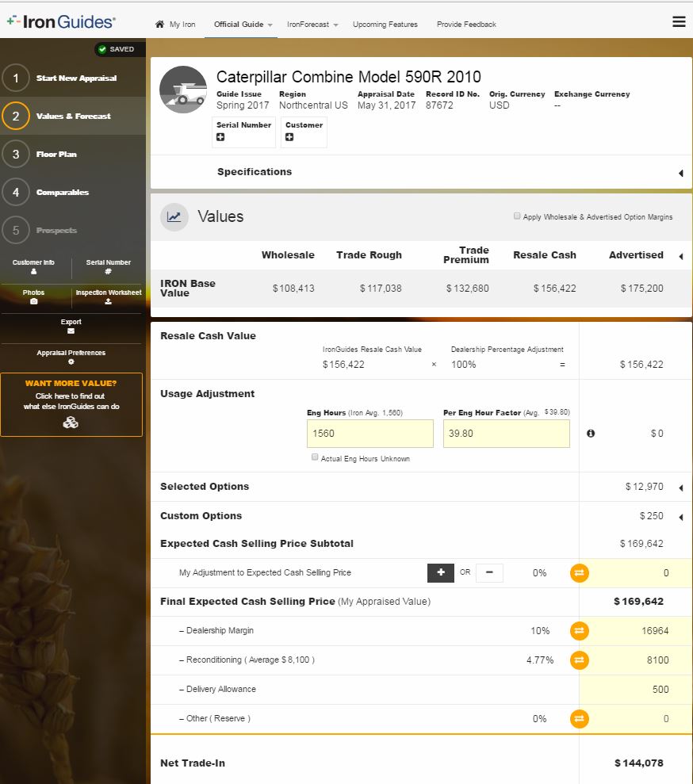693x784 pixels.
Task: Click the Export envelope icon
Action: point(71,331)
